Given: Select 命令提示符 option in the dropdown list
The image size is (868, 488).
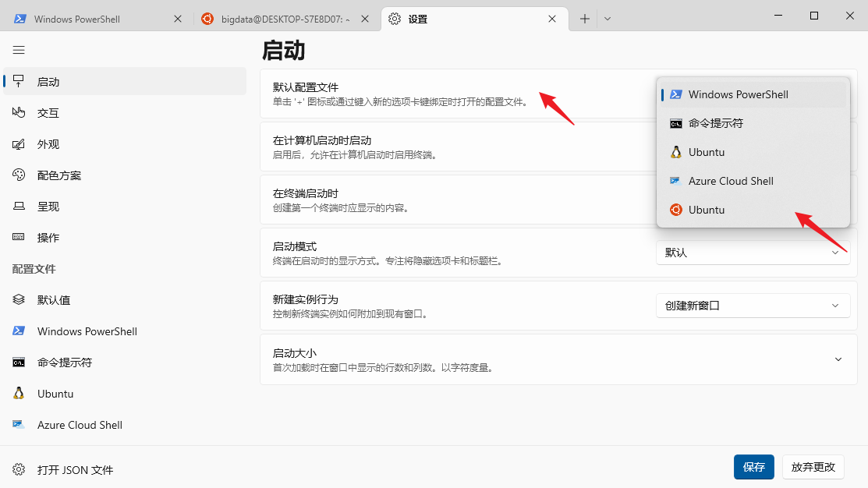Looking at the screenshot, I should point(715,123).
